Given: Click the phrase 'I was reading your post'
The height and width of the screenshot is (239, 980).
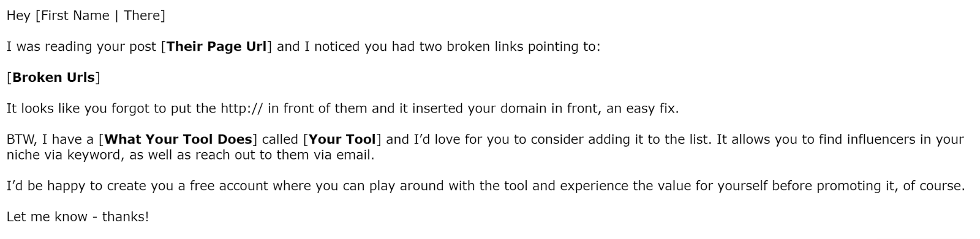Looking at the screenshot, I should coord(81,46).
